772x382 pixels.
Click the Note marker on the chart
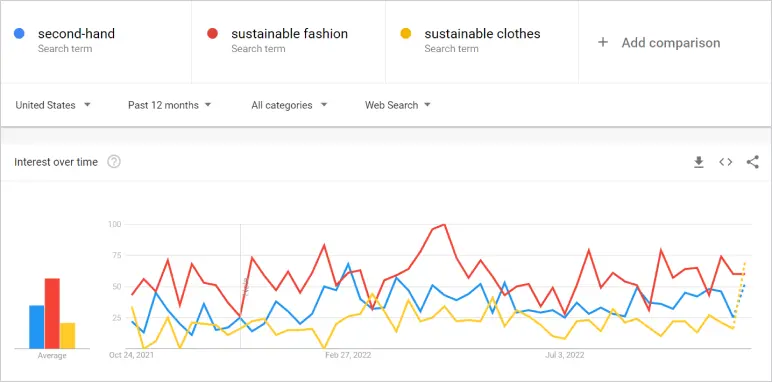click(x=245, y=286)
